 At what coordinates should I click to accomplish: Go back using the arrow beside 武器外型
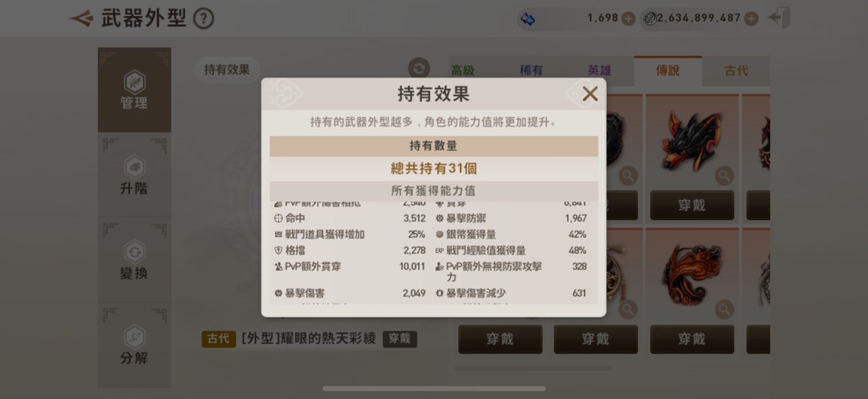(x=82, y=19)
